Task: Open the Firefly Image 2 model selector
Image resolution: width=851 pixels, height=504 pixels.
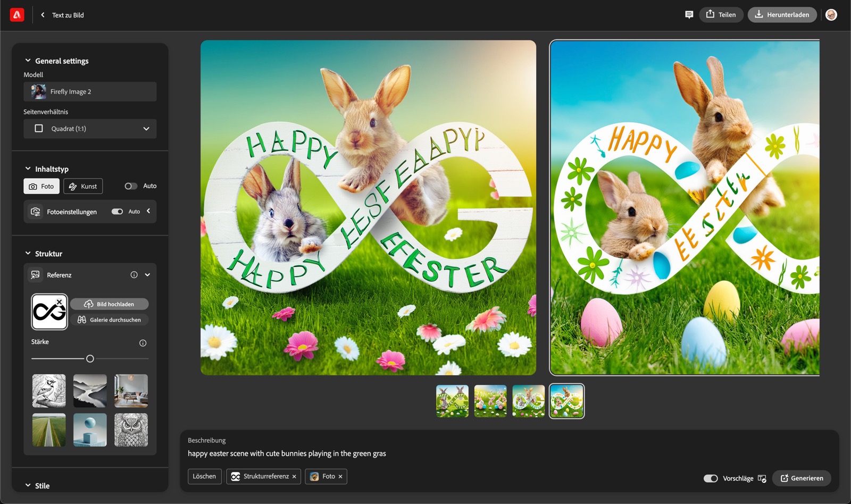Action: coord(90,91)
